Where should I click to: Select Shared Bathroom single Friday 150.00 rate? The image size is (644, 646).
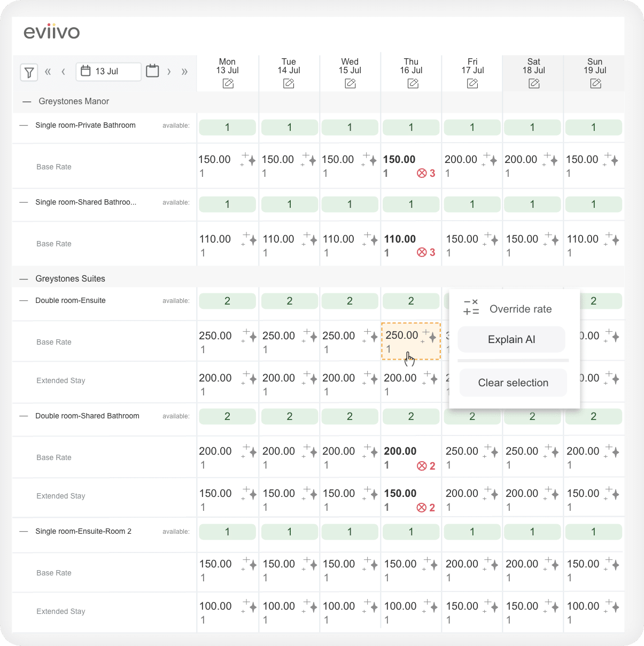click(x=462, y=239)
